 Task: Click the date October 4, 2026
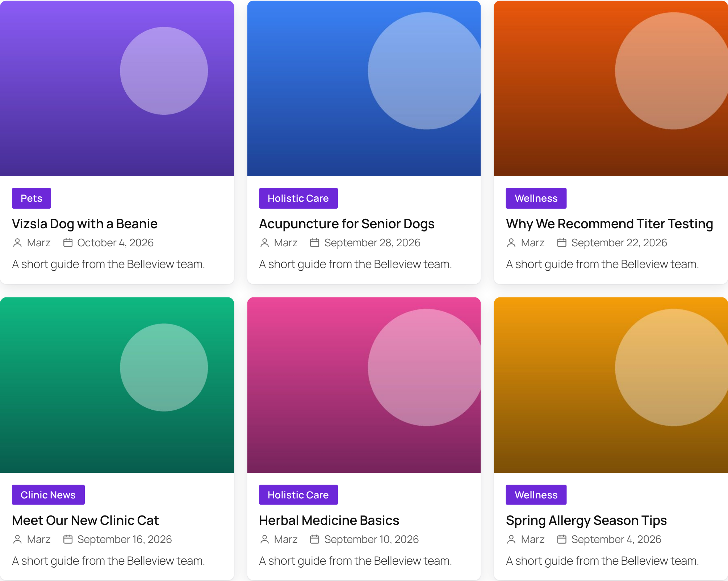tap(116, 243)
